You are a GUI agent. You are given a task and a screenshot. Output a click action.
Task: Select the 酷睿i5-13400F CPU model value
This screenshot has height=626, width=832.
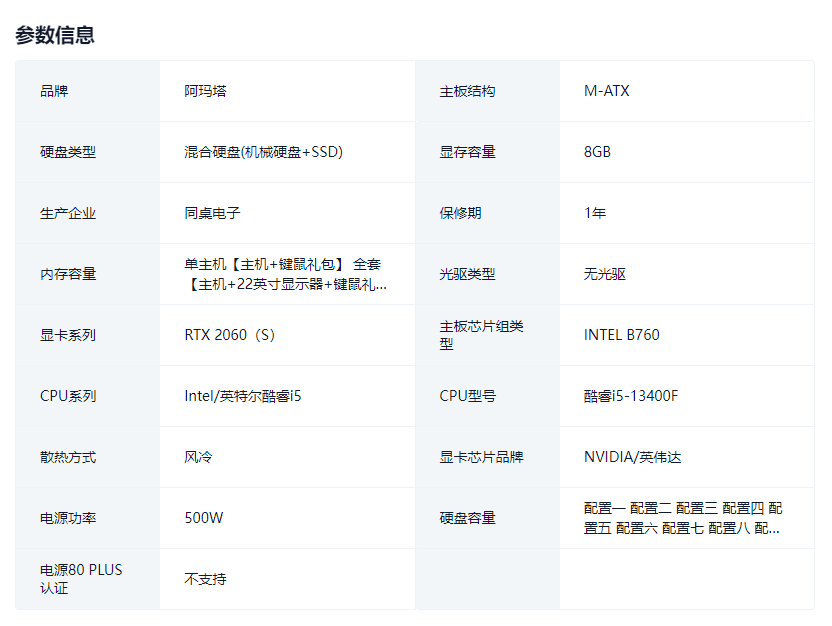point(631,396)
